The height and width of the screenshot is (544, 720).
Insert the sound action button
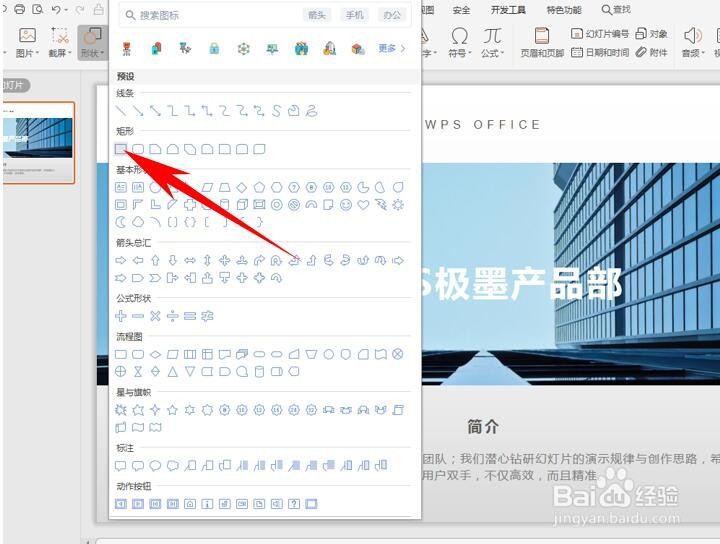(x=276, y=504)
